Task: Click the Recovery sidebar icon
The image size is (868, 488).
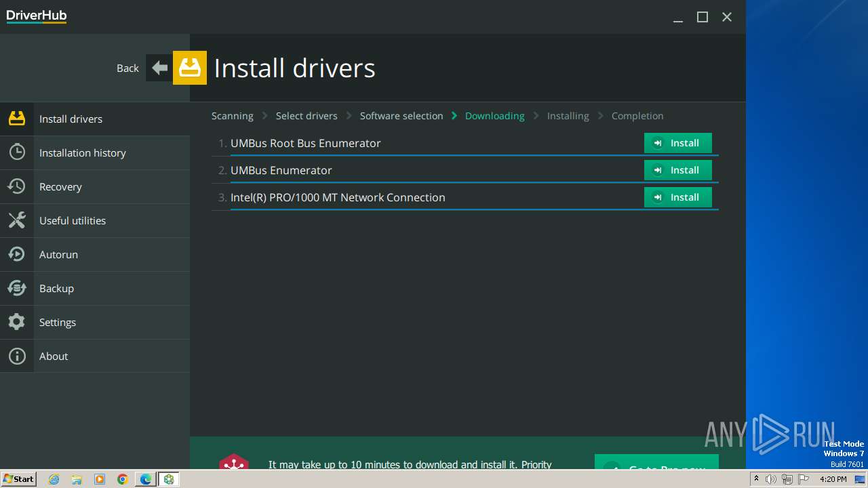Action: [17, 186]
